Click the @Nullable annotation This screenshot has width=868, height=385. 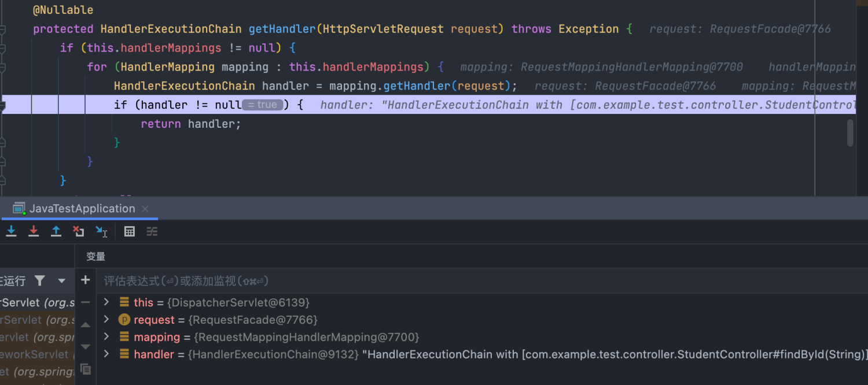[x=63, y=10]
